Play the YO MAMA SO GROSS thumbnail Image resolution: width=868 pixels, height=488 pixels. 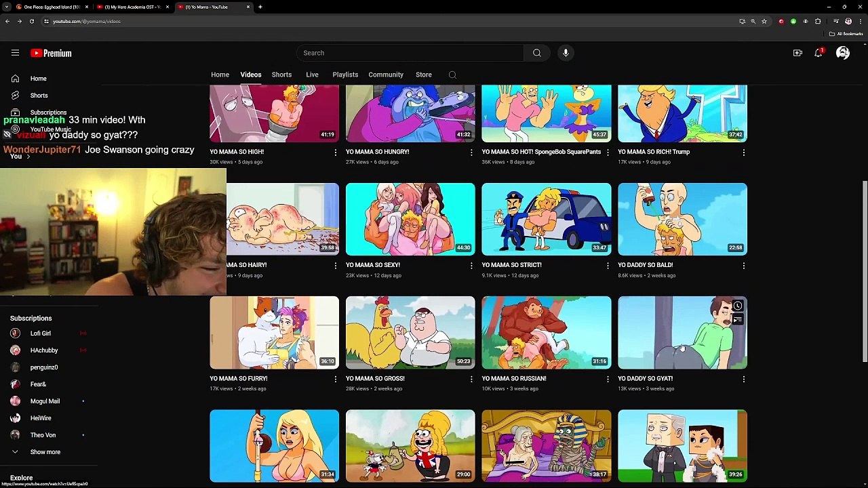410,333
